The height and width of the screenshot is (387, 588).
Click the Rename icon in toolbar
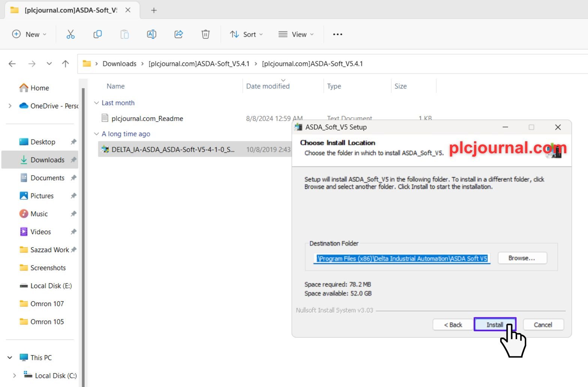pos(151,34)
